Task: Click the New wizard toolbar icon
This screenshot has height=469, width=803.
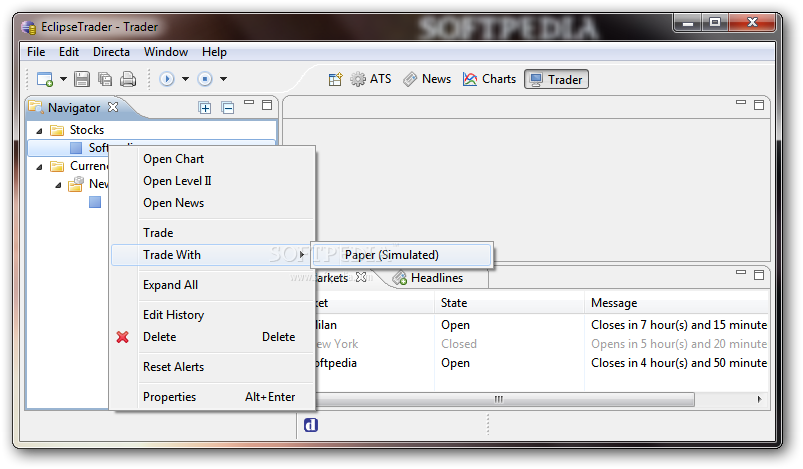Action: pyautogui.click(x=45, y=79)
